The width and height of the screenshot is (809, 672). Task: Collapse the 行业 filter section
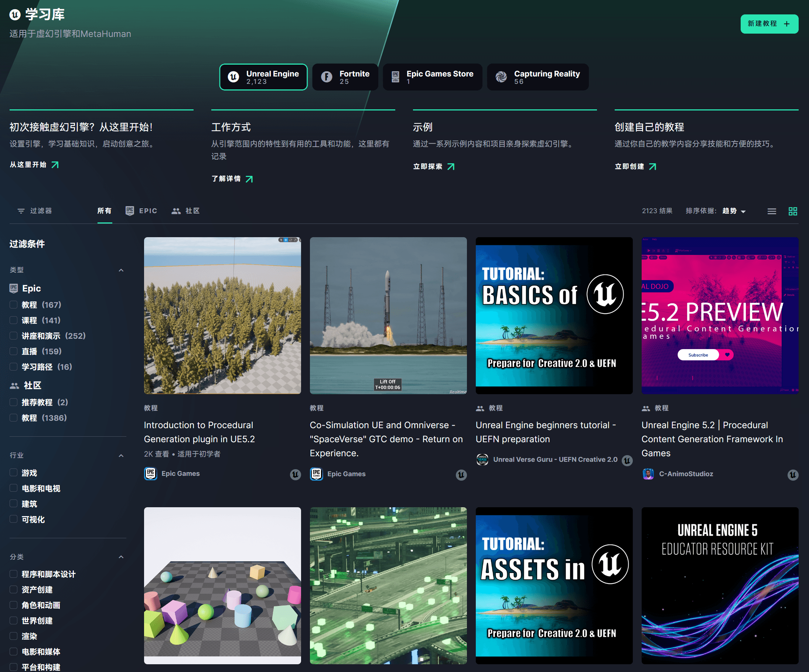[121, 456]
